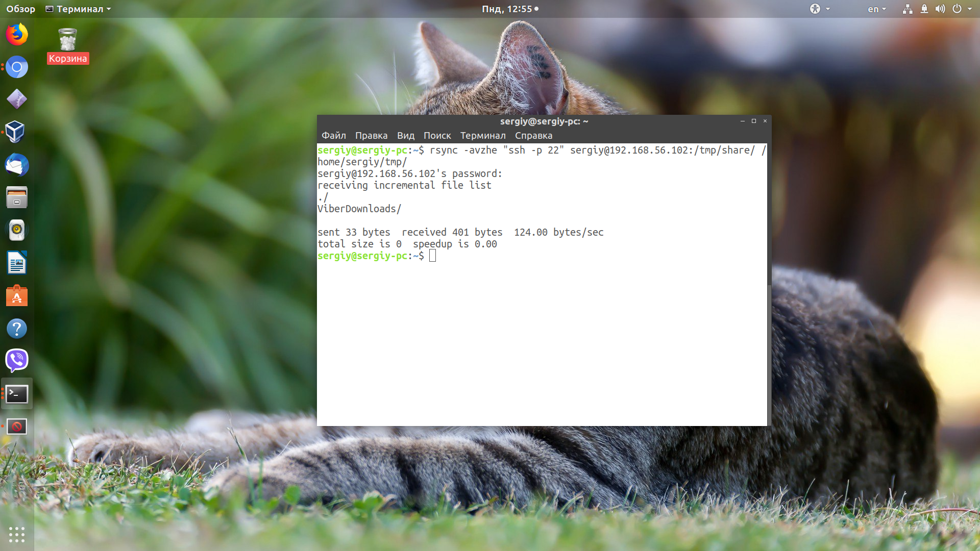Open Thunderbird mail from the dock
This screenshot has width=980, height=551.
[x=17, y=165]
